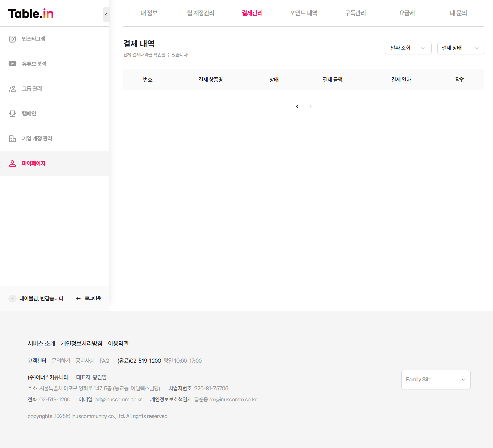Expand the 결제 상태 filter dropdown

click(x=460, y=48)
